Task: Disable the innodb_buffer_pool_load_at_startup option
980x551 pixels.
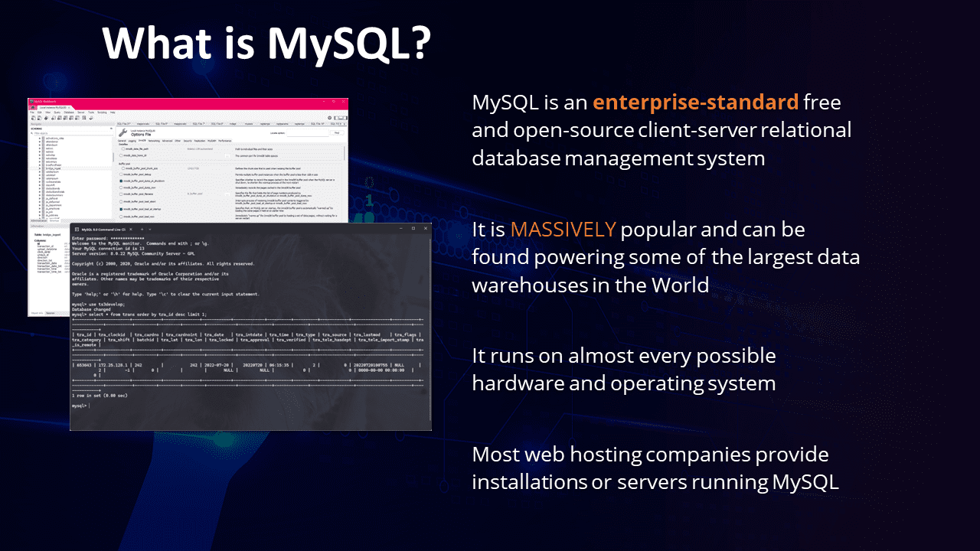Action: tap(121, 209)
